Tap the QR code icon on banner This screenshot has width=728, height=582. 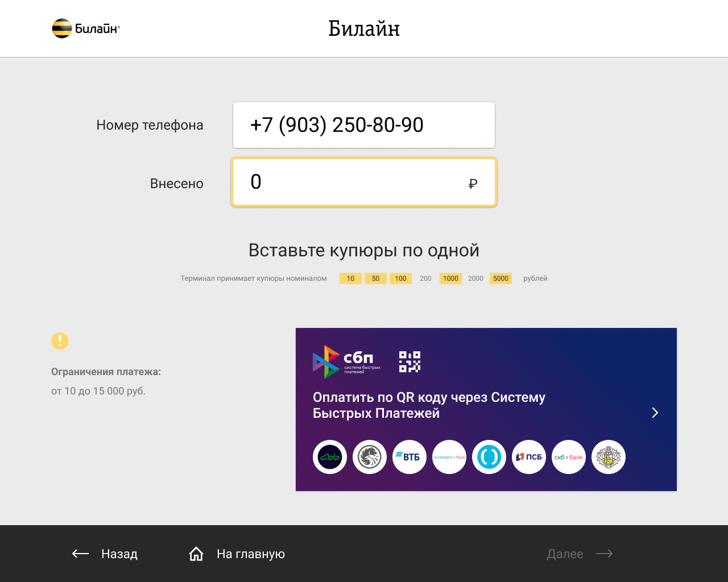click(x=409, y=361)
